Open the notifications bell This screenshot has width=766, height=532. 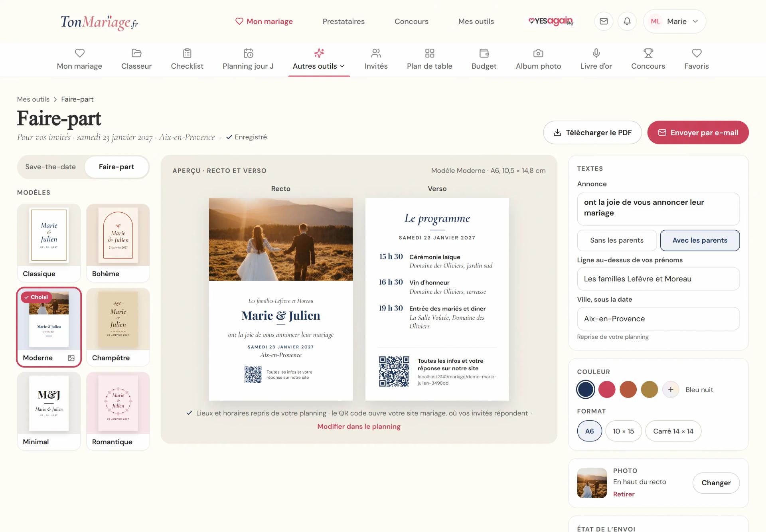pyautogui.click(x=627, y=21)
